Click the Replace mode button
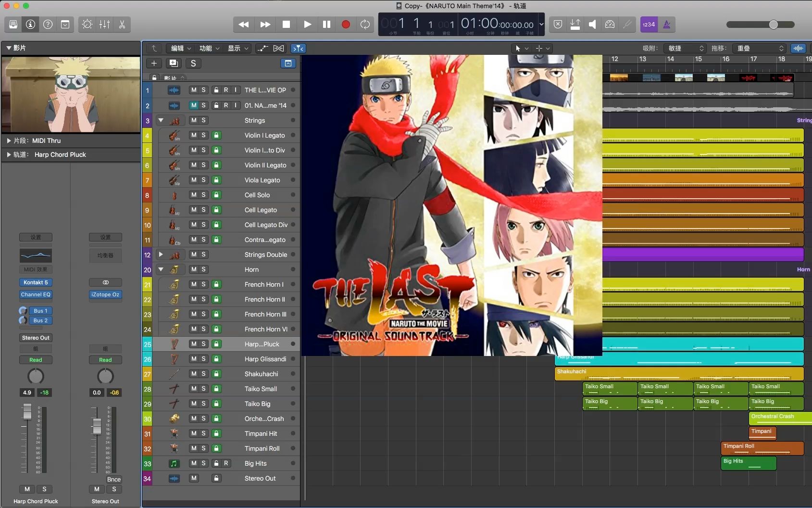This screenshot has height=508, width=812. pyautogui.click(x=558, y=25)
